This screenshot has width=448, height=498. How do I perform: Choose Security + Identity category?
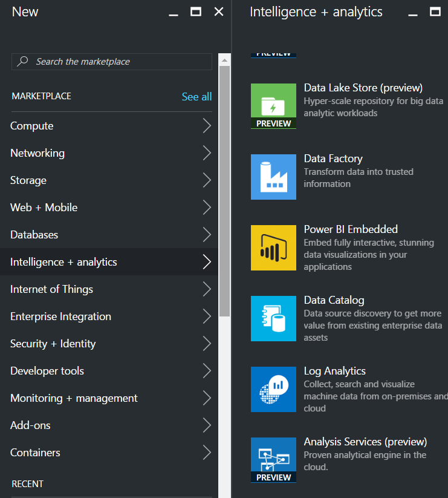[x=53, y=344]
